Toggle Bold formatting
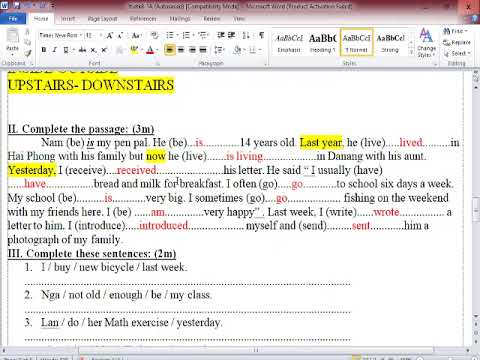This screenshot has height=360, width=480. coord(44,50)
